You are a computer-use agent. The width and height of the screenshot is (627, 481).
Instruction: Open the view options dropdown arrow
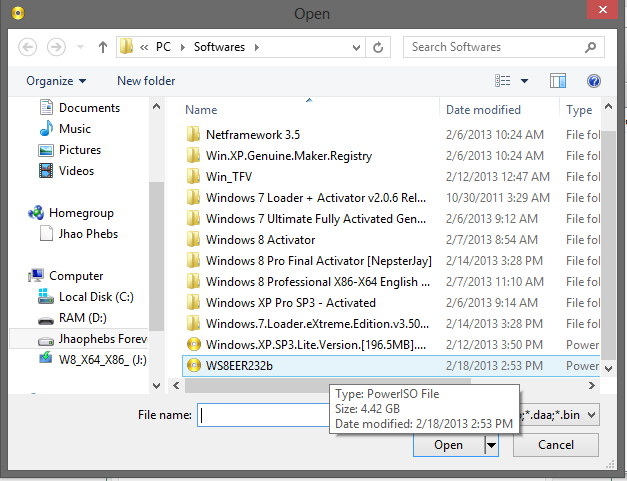pyautogui.click(x=524, y=81)
